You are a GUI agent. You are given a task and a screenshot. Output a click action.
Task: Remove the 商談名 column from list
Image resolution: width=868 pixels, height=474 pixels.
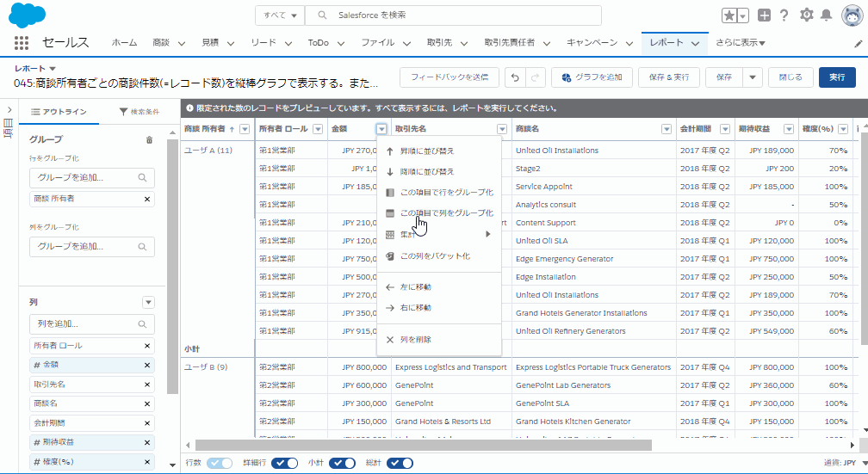(x=147, y=403)
